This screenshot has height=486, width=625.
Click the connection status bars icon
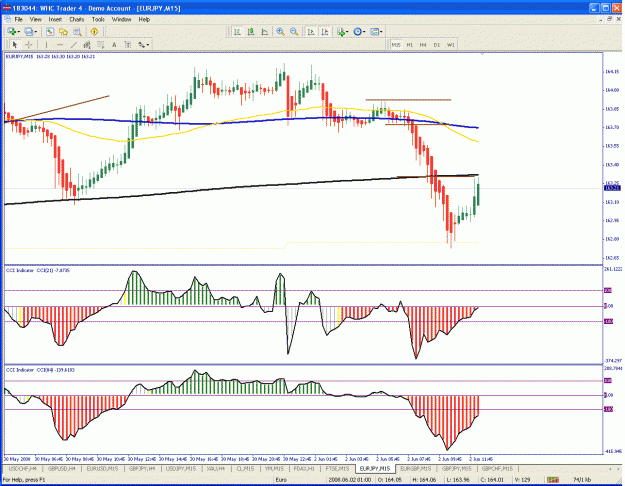[x=553, y=480]
